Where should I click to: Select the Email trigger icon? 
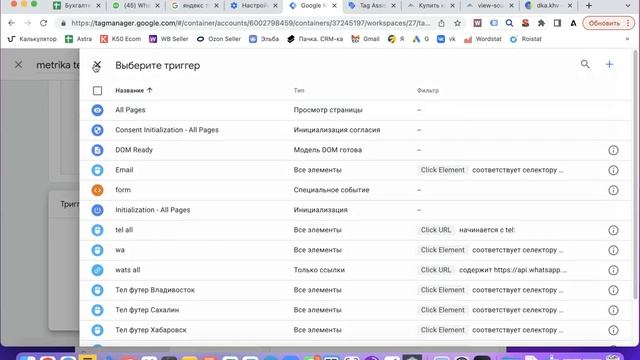[x=97, y=170]
